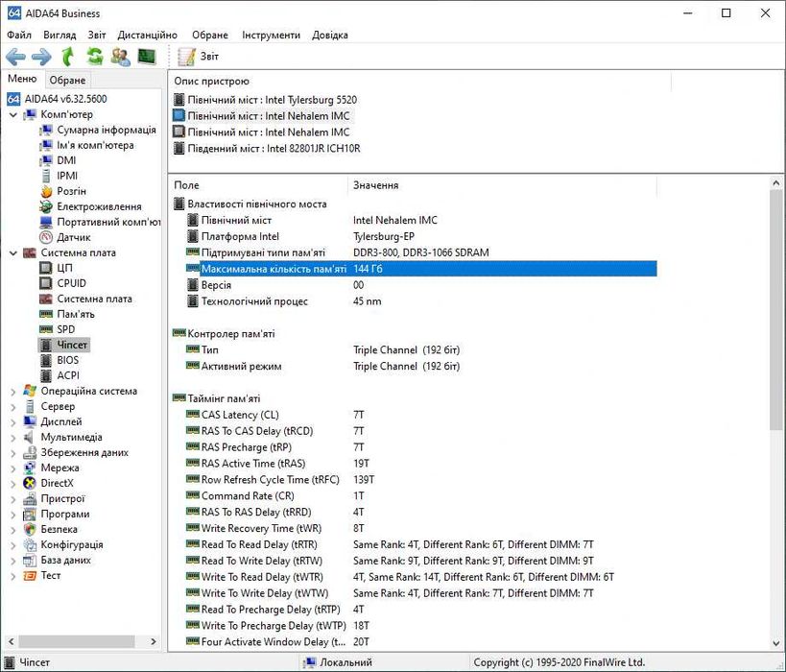This screenshot has width=786, height=672.
Task: Open the Інструменти menu
Action: tap(271, 36)
